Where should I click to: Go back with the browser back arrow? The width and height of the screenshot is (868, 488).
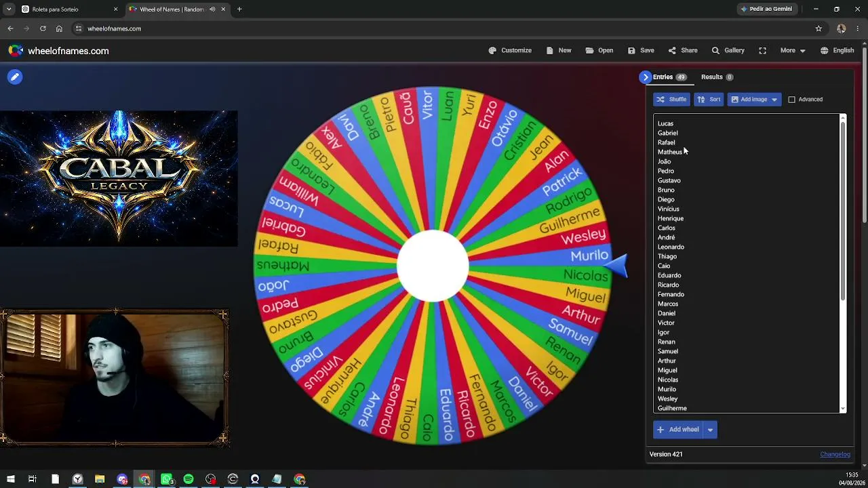pyautogui.click(x=10, y=28)
